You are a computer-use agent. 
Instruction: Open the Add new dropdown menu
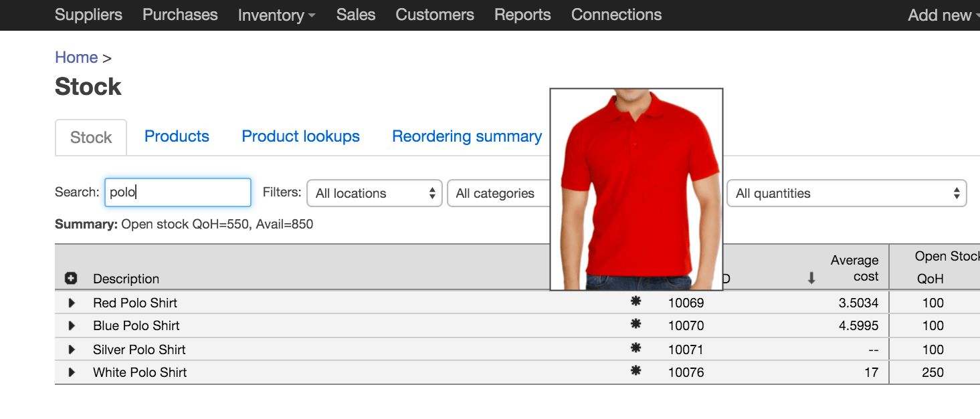943,15
